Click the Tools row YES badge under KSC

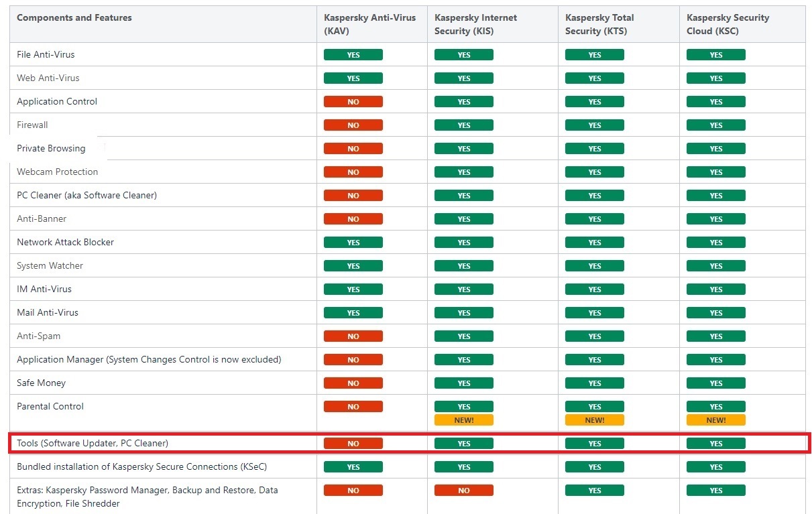tap(715, 444)
